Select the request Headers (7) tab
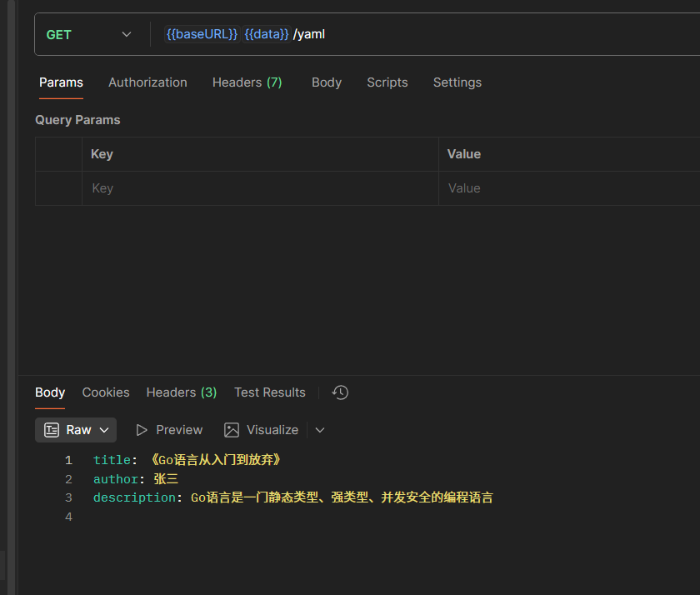Image resolution: width=700 pixels, height=595 pixels. (247, 82)
